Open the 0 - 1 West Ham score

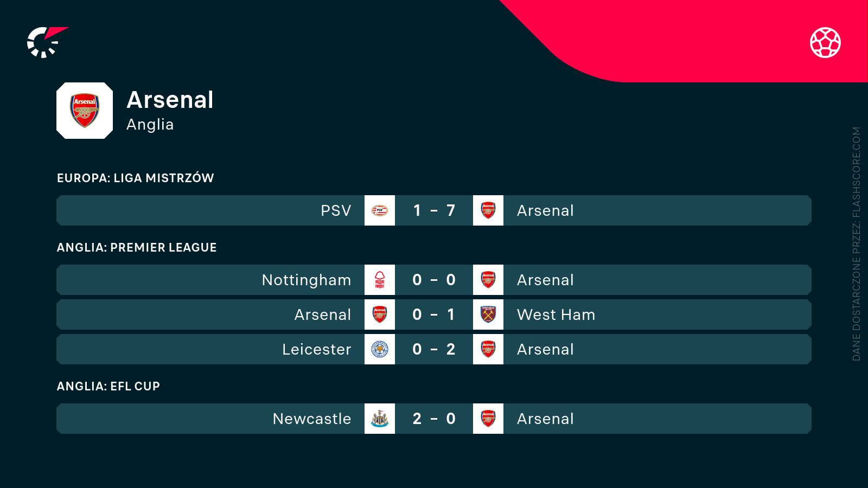click(x=434, y=314)
